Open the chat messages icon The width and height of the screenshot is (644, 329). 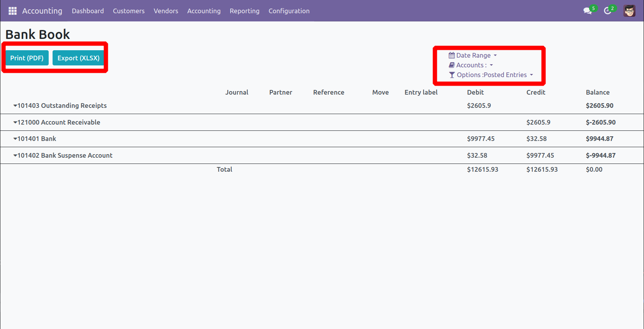(588, 11)
